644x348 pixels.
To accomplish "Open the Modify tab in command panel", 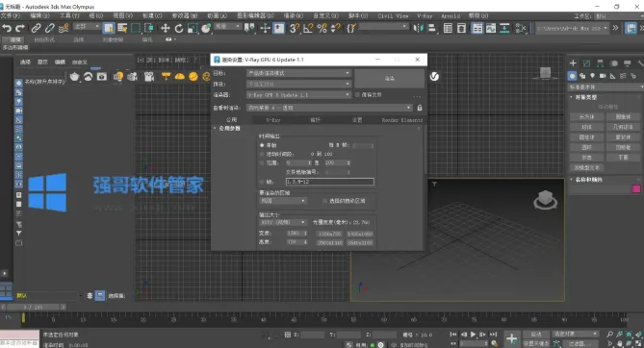I will click(x=586, y=62).
